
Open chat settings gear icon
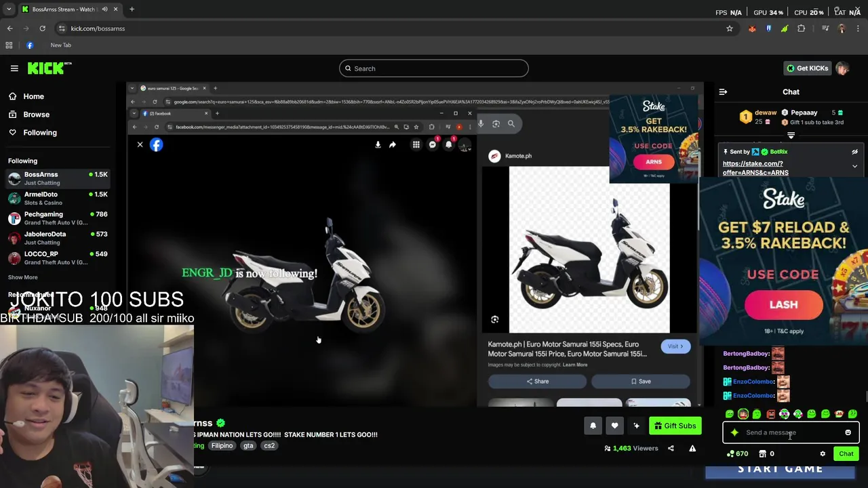pyautogui.click(x=823, y=454)
